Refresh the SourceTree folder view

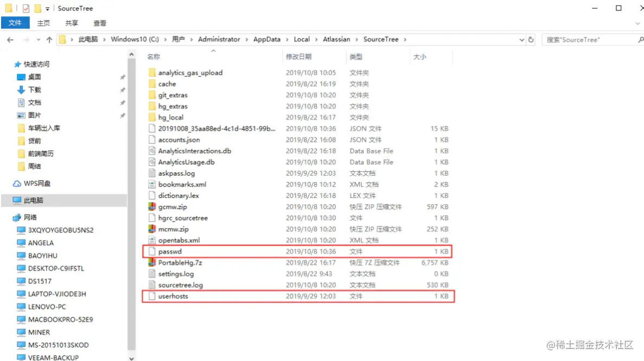(x=531, y=39)
